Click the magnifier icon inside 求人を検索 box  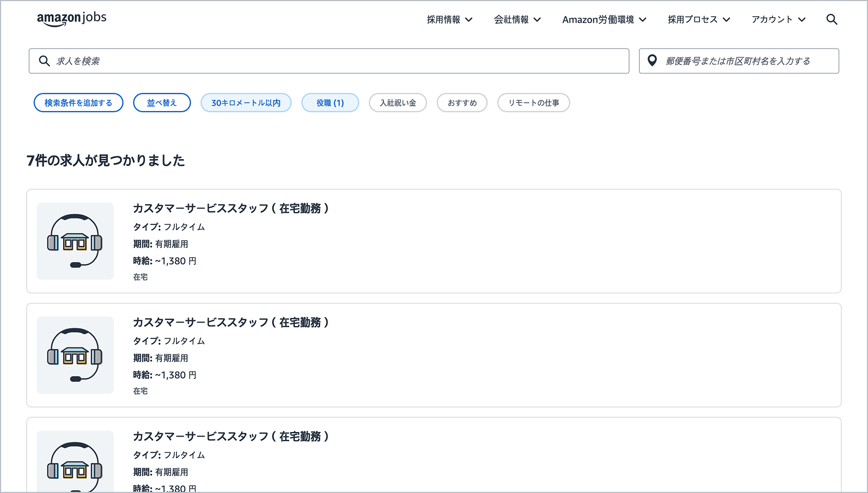(x=45, y=61)
